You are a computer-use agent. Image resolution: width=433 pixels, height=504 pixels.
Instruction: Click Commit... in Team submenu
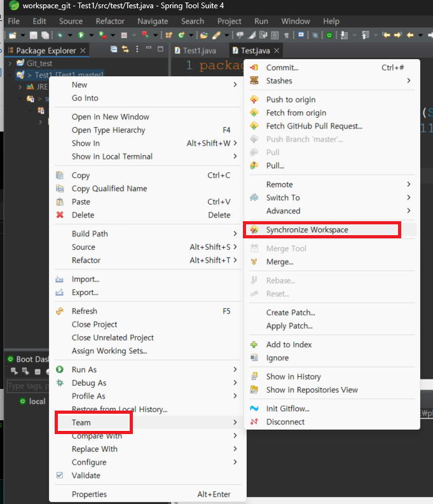pyautogui.click(x=331, y=67)
